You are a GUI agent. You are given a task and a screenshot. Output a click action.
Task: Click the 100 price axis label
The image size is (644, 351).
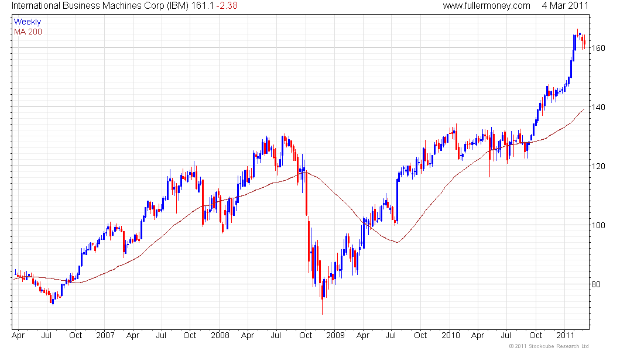(x=598, y=225)
